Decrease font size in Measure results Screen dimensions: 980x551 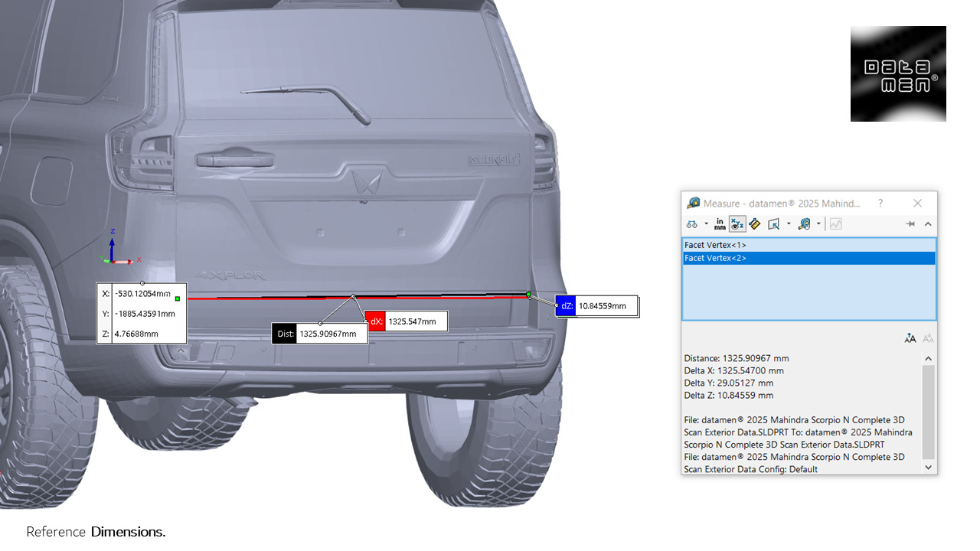coord(928,338)
